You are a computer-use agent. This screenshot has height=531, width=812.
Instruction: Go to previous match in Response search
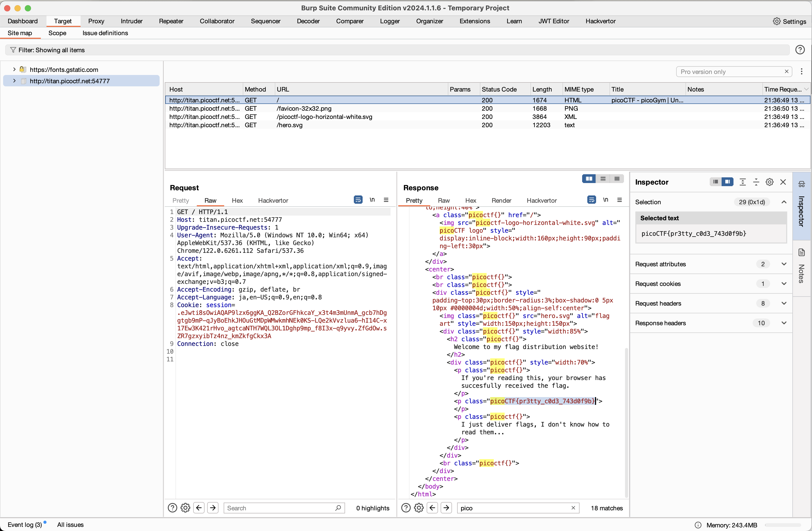click(432, 508)
